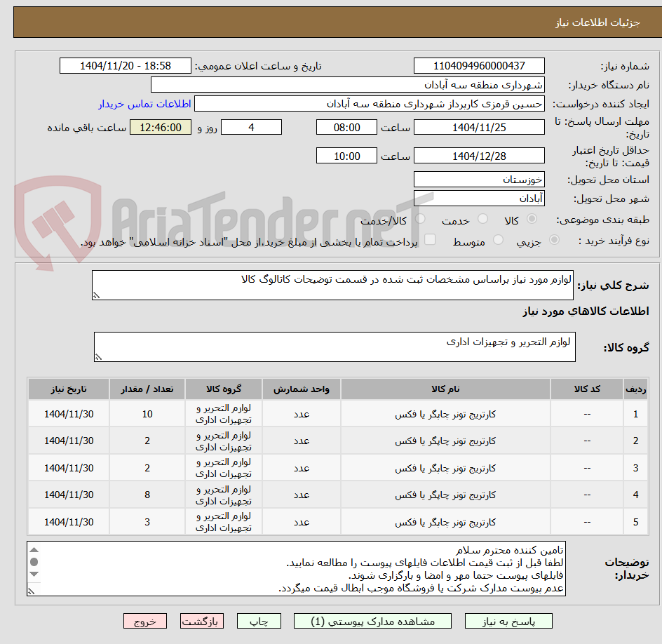Screen dimensions: 662x644
Task: Click the price validity date 1404/12/28
Action: coord(479,156)
